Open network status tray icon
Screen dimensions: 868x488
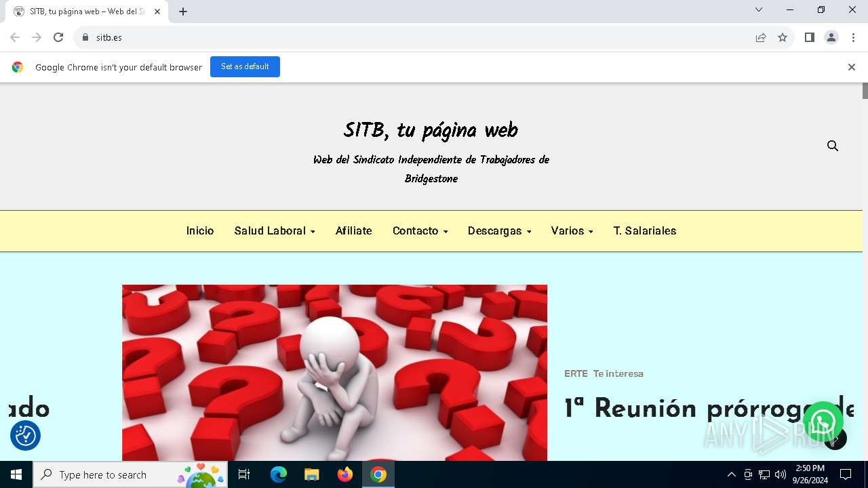point(764,474)
